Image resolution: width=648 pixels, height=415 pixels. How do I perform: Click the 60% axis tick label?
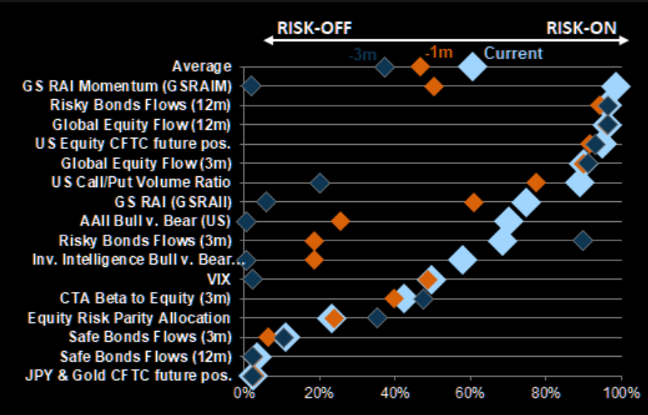click(471, 395)
